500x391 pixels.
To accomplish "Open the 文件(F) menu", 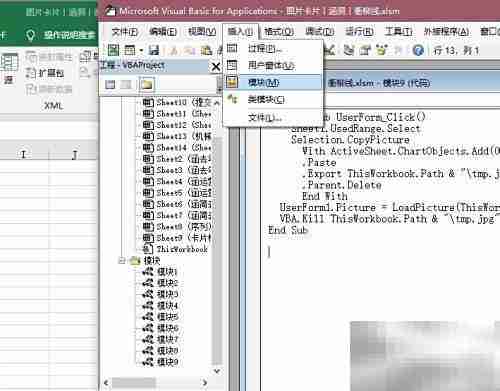I will 125,32.
